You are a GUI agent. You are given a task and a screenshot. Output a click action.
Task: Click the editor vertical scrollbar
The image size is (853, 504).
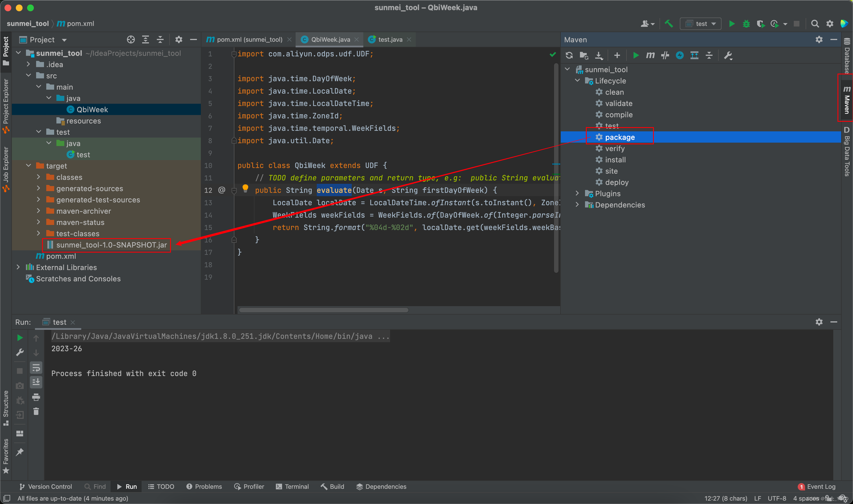click(x=556, y=168)
